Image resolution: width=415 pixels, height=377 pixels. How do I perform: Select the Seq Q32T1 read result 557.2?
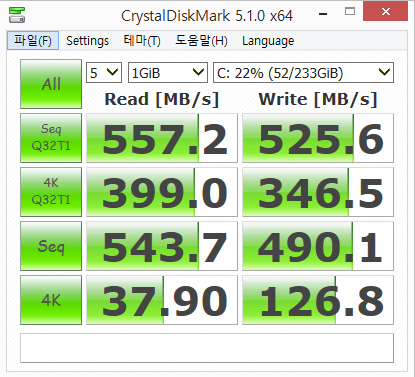[162, 138]
